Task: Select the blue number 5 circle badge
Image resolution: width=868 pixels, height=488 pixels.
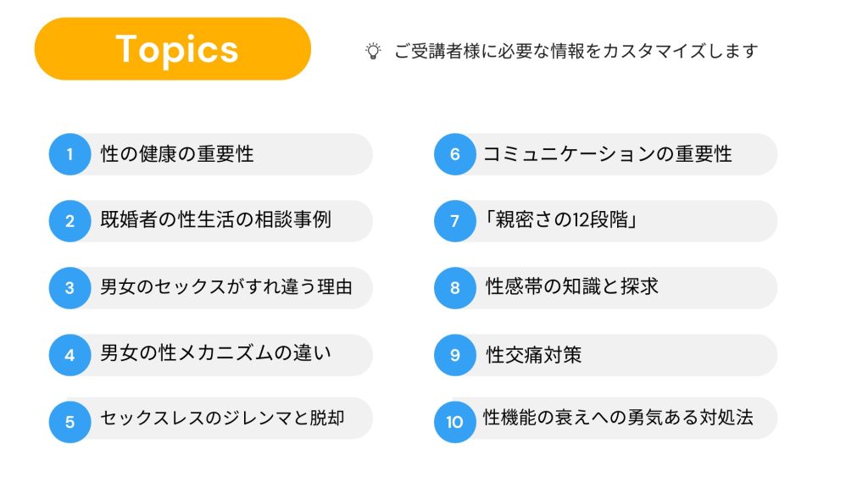Action: pos(70,421)
